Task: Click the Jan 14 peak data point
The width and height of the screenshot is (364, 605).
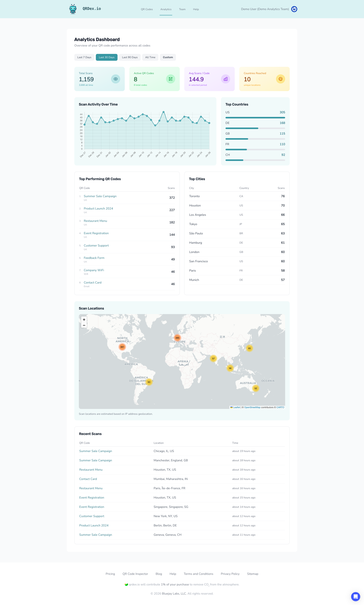Action: tap(164, 112)
